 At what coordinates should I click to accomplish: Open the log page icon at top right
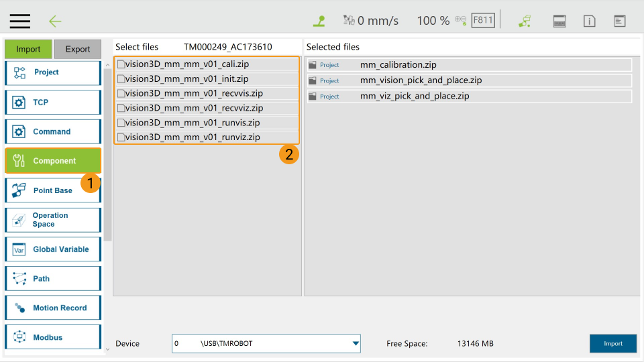(620, 21)
